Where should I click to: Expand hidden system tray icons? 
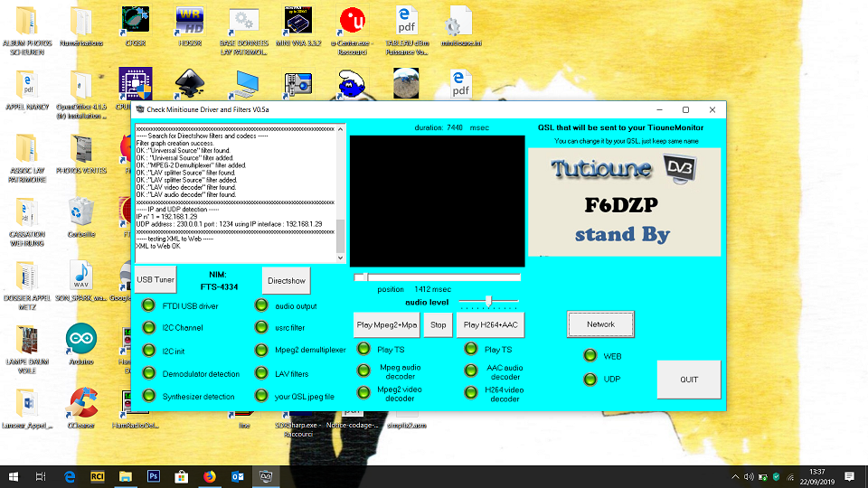click(735, 476)
